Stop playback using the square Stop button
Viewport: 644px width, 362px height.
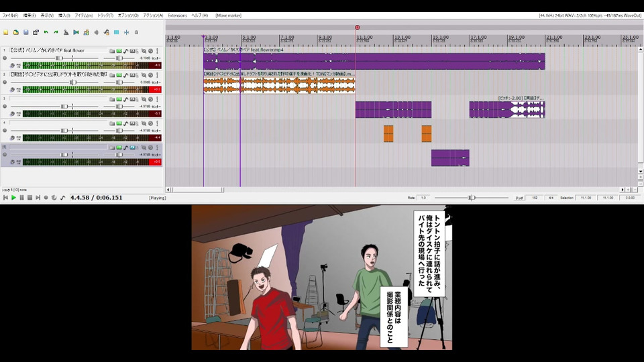(x=30, y=197)
